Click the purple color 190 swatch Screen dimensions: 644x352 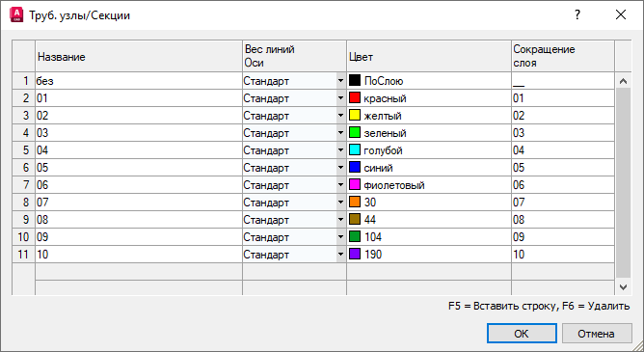coord(355,254)
